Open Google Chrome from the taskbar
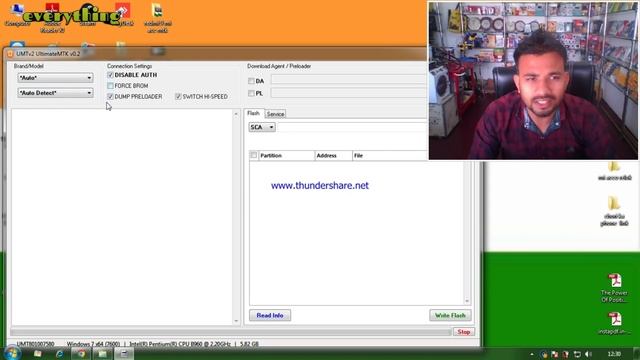 pos(81,353)
